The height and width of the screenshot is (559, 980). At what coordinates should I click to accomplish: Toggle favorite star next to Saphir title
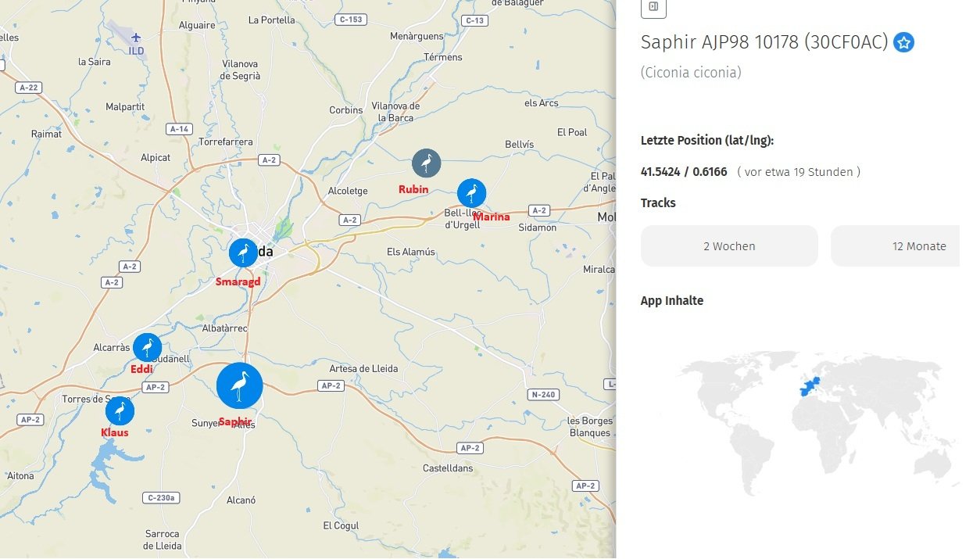click(904, 42)
